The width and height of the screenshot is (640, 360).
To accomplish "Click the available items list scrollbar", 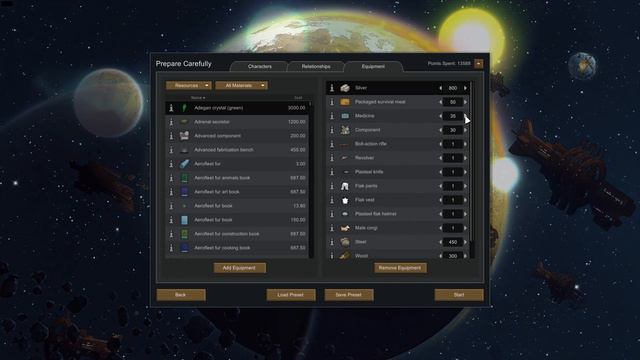I will tap(311, 180).
